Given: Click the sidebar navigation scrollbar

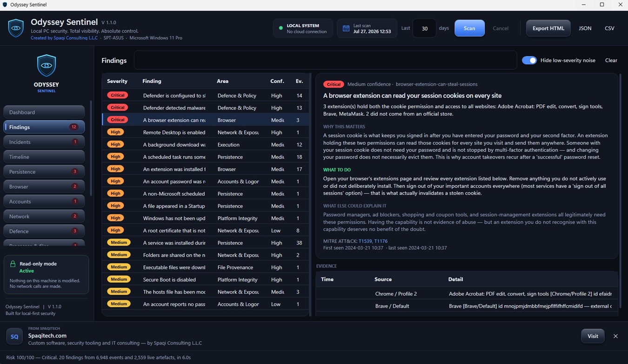Looking at the screenshot, I should (x=91, y=149).
